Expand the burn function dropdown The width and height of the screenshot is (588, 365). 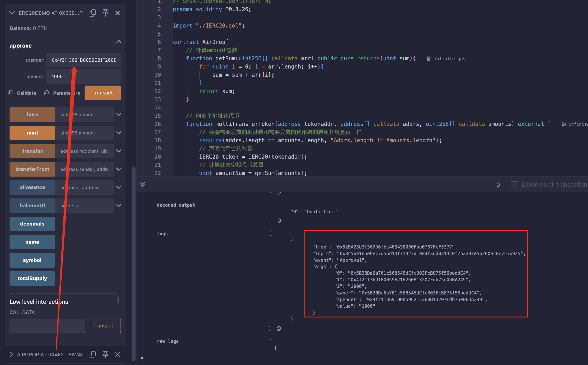coord(119,114)
